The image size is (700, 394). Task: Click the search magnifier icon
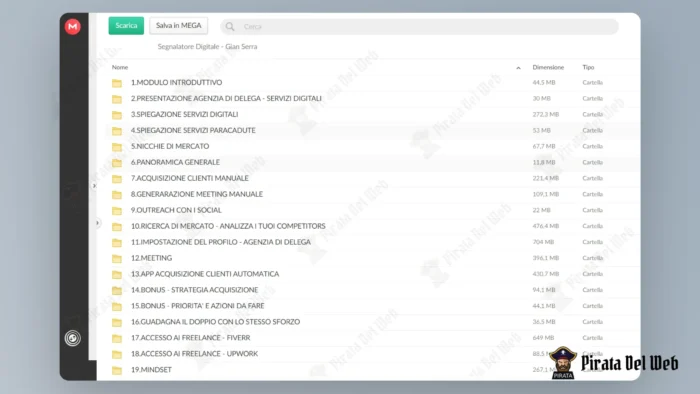(230, 27)
